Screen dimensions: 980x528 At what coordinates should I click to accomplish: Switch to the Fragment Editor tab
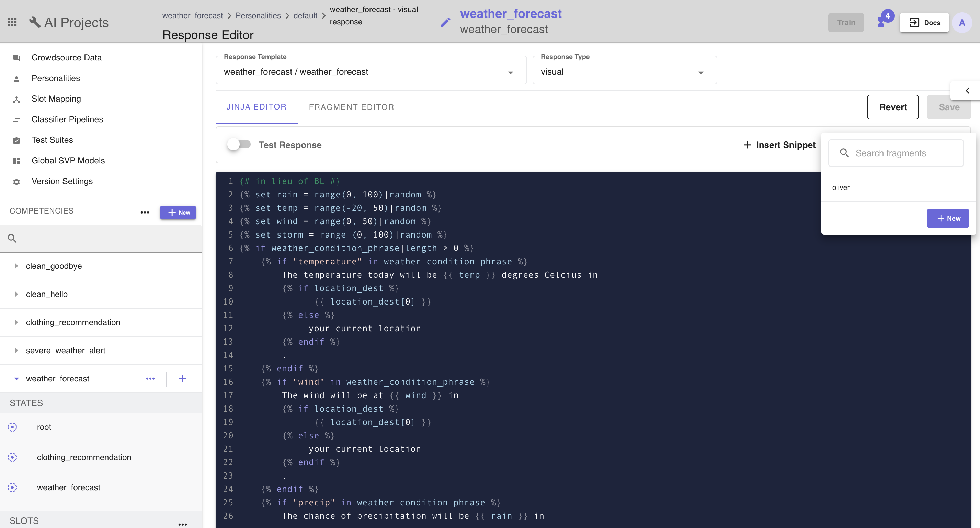click(x=351, y=107)
